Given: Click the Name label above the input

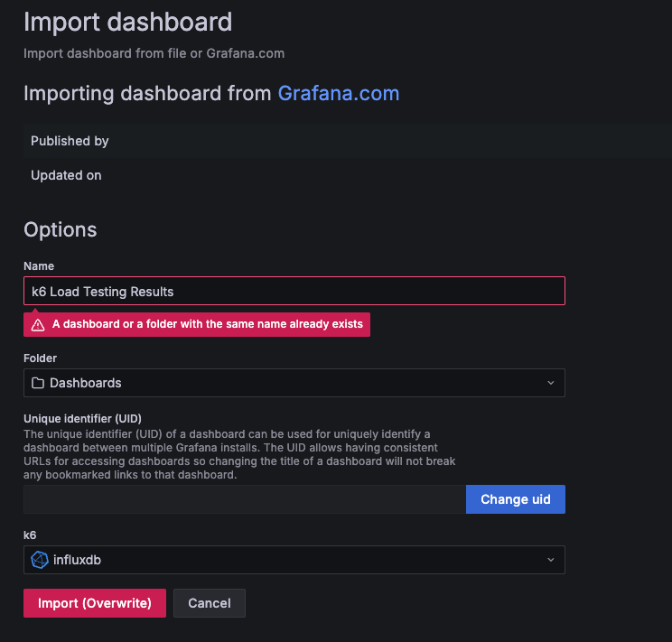Looking at the screenshot, I should click(39, 265).
